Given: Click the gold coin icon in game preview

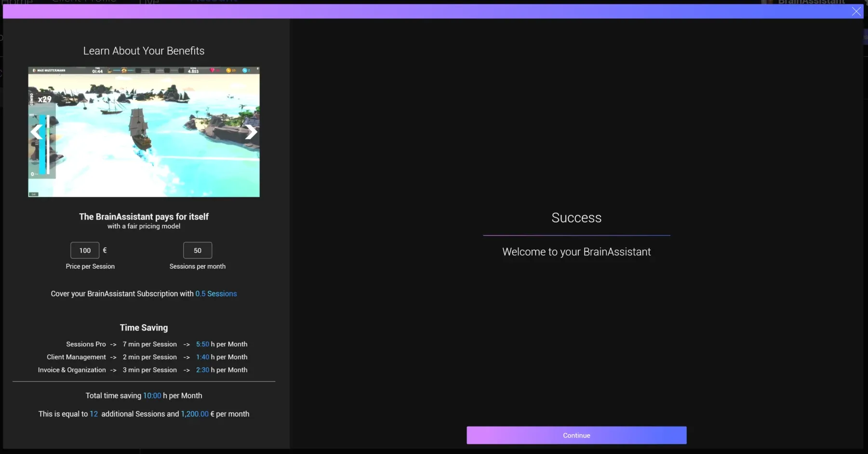Looking at the screenshot, I should point(228,70).
